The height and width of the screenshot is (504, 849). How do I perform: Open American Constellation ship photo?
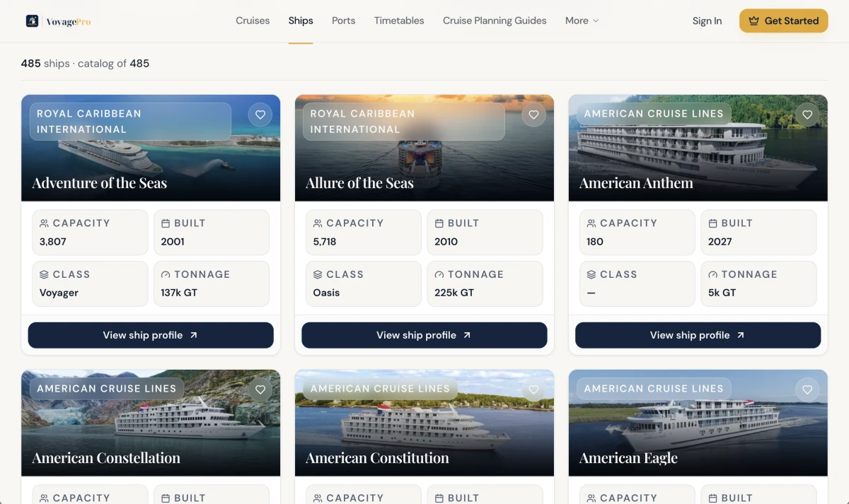151,423
